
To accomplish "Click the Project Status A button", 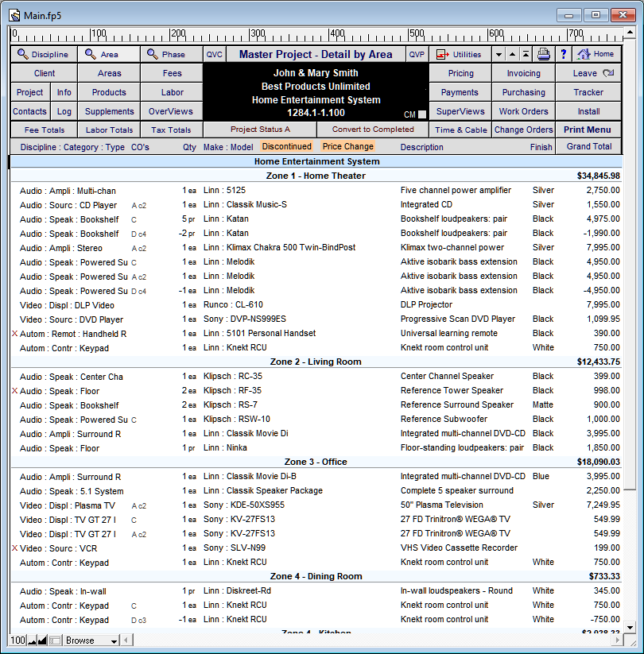I will [260, 130].
